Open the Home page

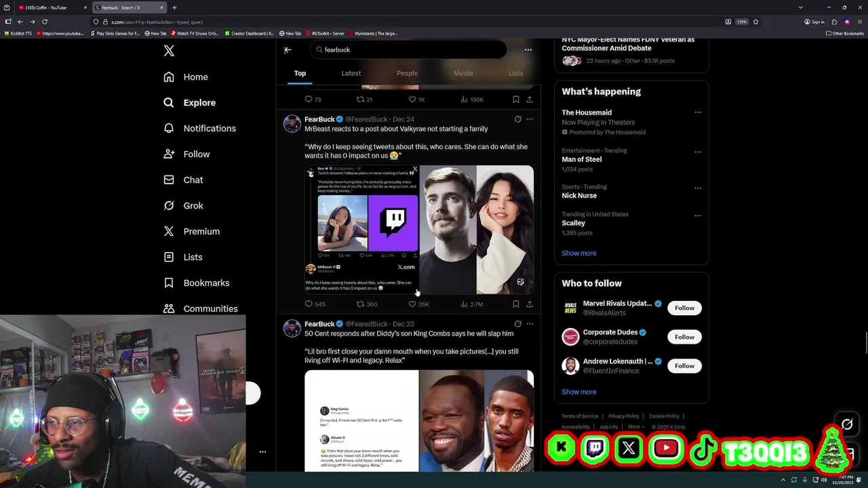tap(186, 77)
